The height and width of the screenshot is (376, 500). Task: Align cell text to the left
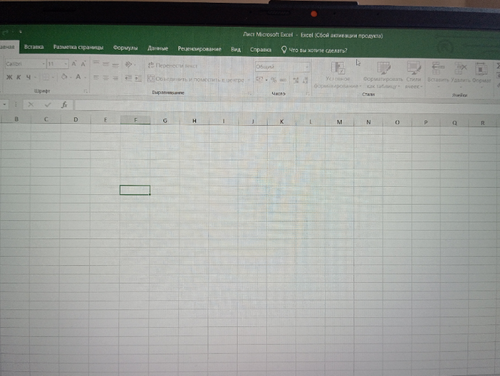coord(96,77)
